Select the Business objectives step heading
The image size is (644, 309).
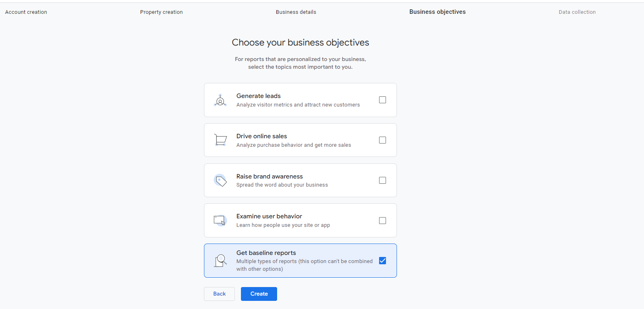click(x=437, y=12)
